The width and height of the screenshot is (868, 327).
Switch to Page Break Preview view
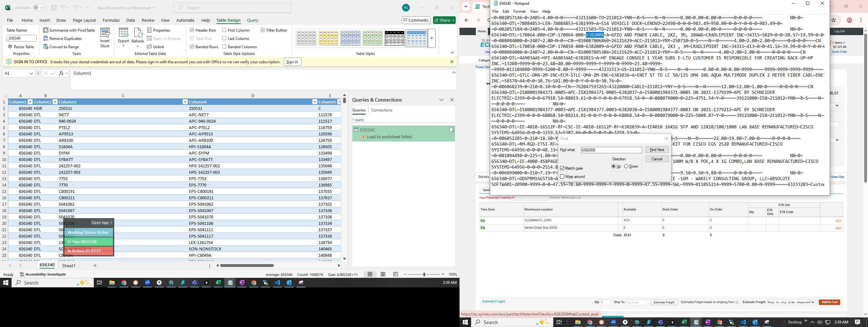[x=396, y=274]
